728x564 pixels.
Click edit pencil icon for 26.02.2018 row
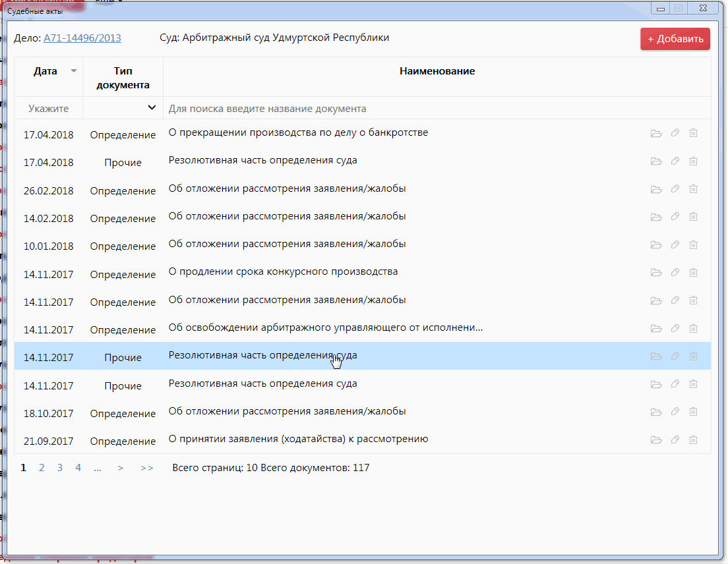[x=675, y=189]
